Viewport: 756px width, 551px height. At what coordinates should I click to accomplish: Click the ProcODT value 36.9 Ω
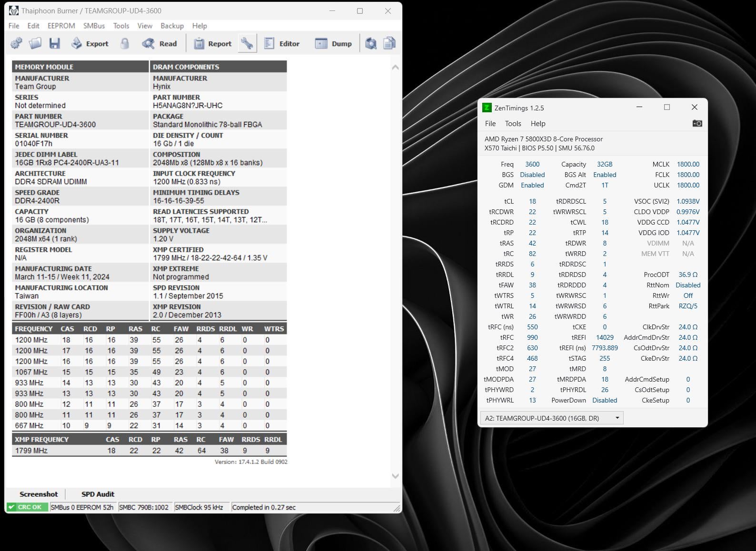pyautogui.click(x=688, y=275)
